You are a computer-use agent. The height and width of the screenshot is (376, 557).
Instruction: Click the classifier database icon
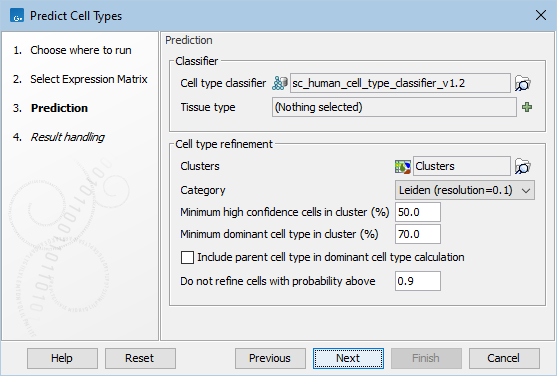280,83
